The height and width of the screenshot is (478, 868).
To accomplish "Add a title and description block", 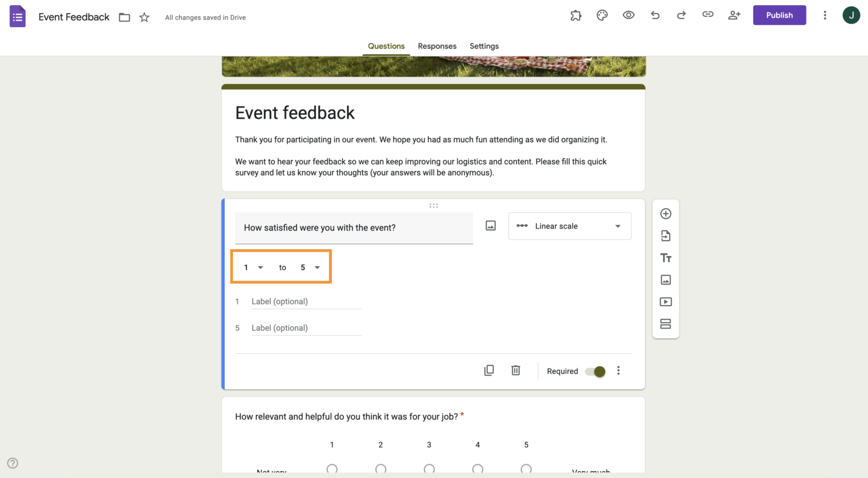I will pos(666,258).
